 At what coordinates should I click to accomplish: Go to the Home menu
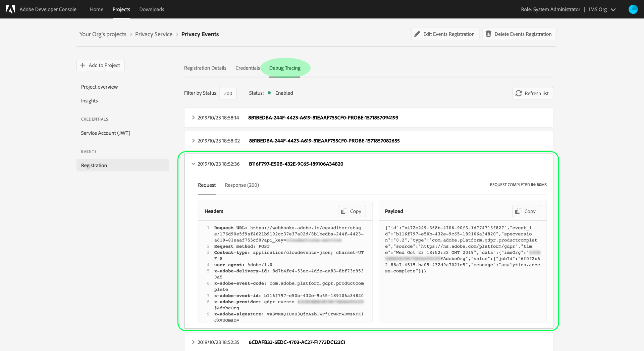[x=97, y=9]
